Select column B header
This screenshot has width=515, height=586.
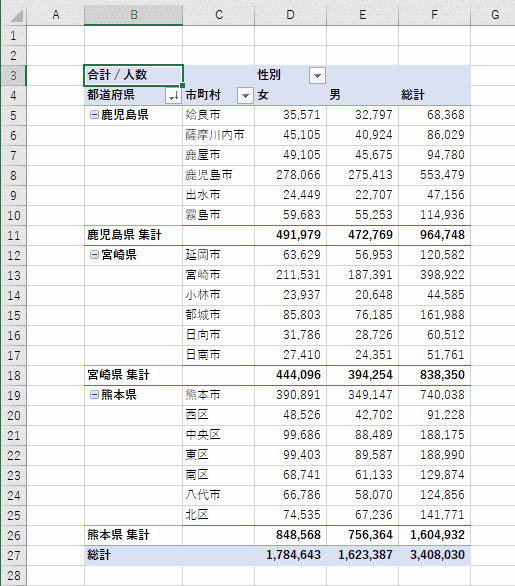coord(133,15)
